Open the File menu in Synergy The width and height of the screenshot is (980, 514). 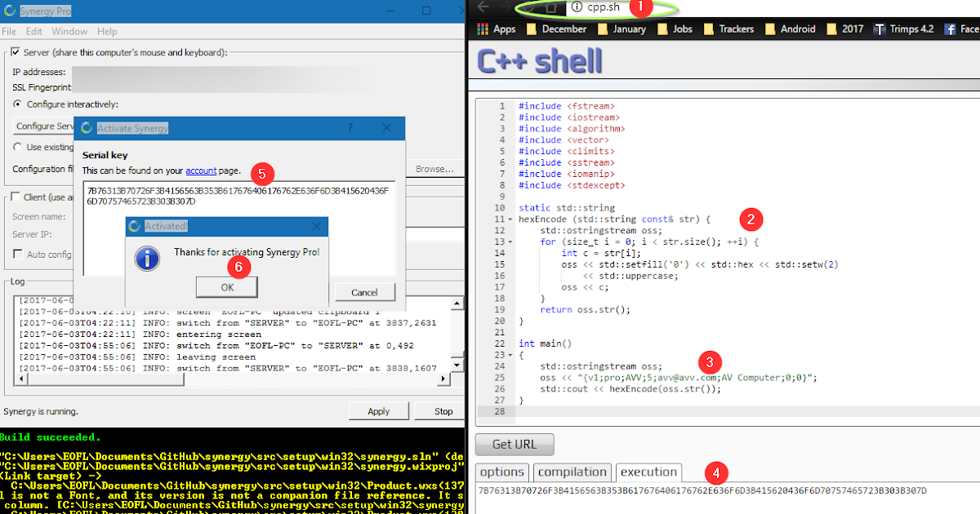(9, 32)
